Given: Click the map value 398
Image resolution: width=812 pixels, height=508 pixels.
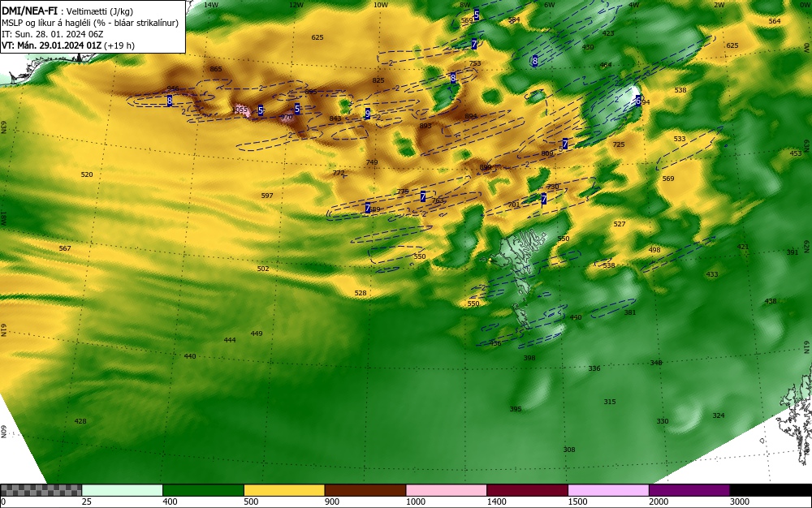Looking at the screenshot, I should 529,357.
